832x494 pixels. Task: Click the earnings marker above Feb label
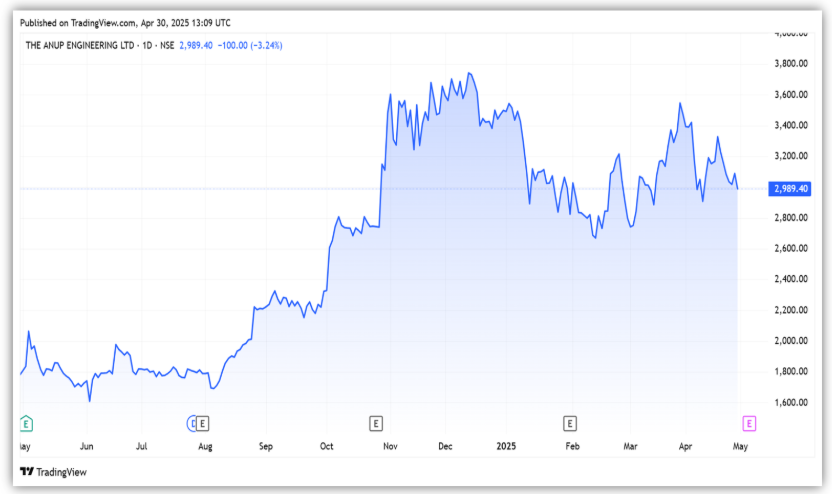pos(570,423)
